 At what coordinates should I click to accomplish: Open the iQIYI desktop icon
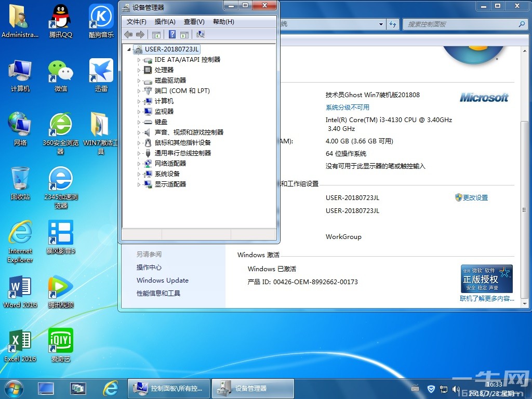[x=60, y=340]
